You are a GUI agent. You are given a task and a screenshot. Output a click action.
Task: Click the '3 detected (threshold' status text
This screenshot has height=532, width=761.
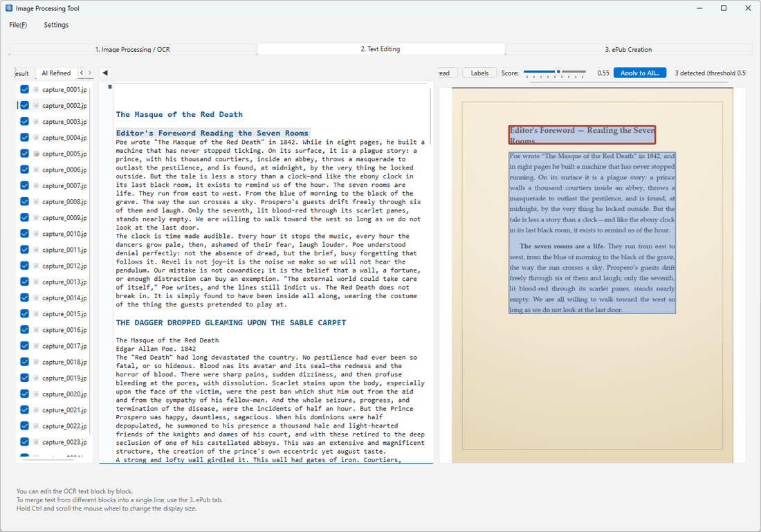[x=710, y=73]
